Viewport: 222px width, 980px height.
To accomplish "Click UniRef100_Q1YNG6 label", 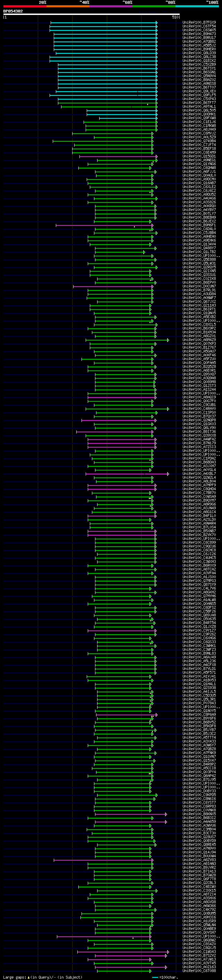I will pos(199,164).
